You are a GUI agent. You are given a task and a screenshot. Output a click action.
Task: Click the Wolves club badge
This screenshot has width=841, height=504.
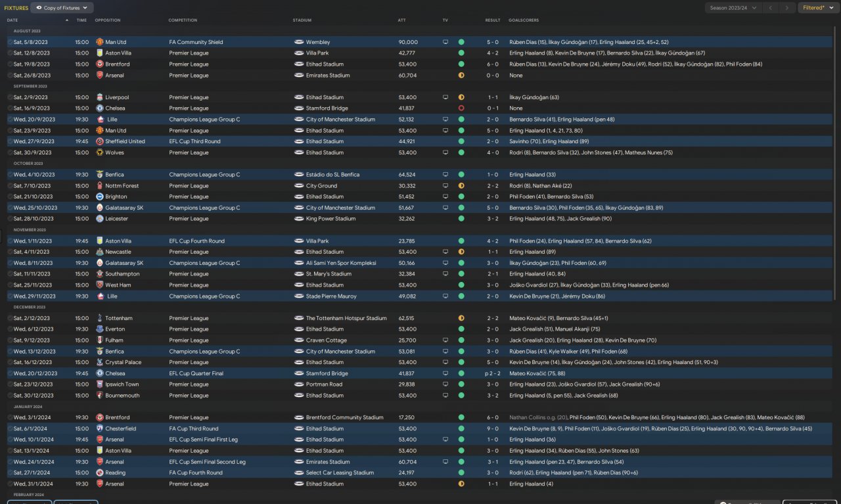pos(100,152)
